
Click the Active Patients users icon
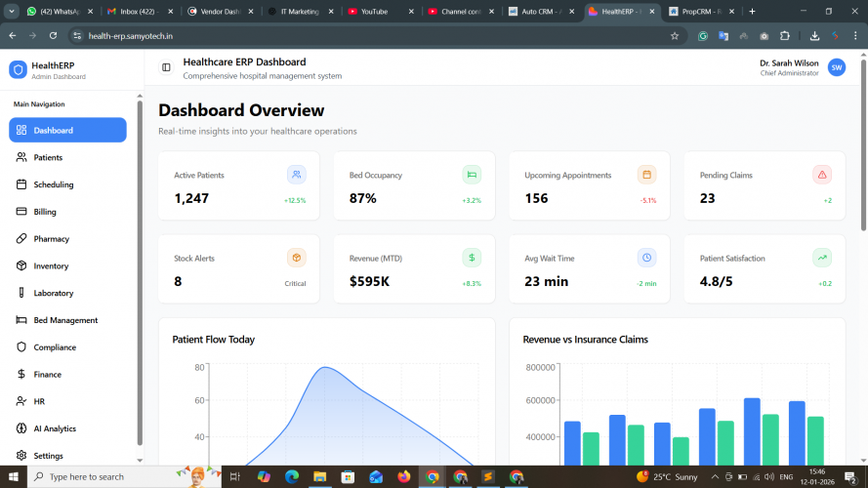tap(297, 175)
